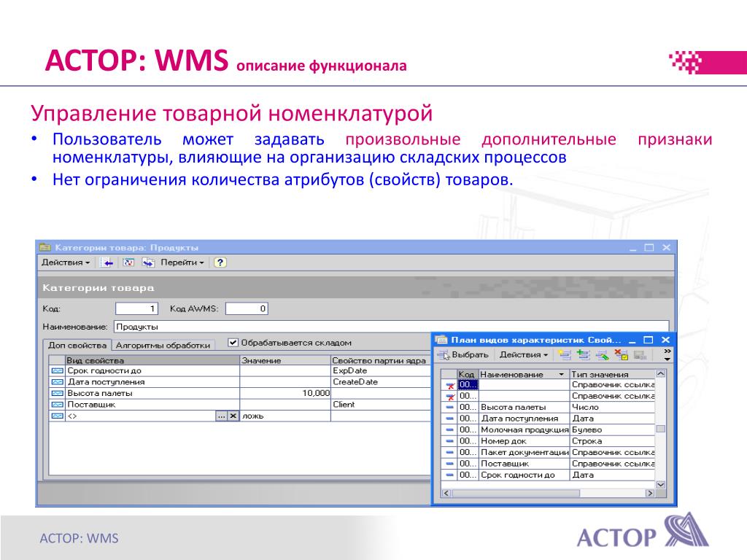This screenshot has height=560, width=747.
Task: Select the Дата поступления row in План видов характеристик
Action: [548, 419]
